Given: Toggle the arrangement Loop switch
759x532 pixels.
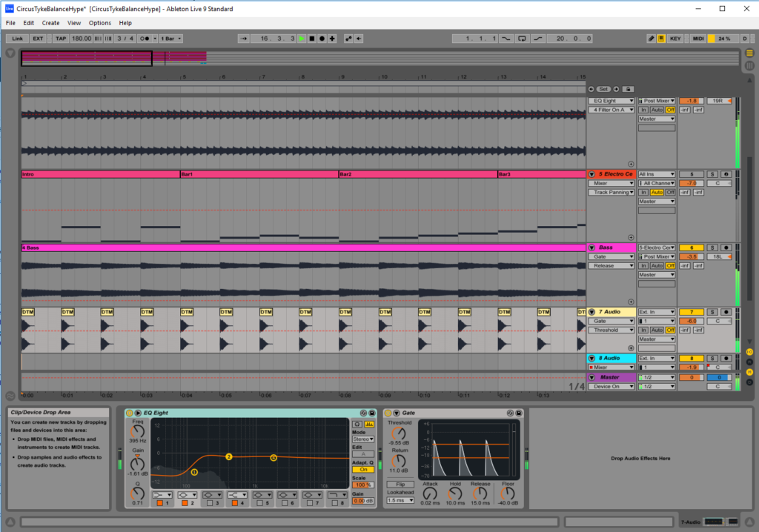Looking at the screenshot, I should click(522, 39).
